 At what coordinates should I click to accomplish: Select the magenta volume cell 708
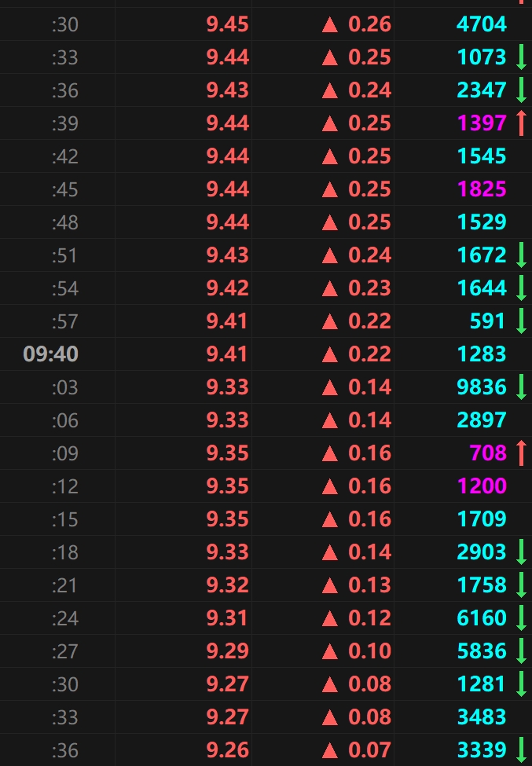click(488, 453)
